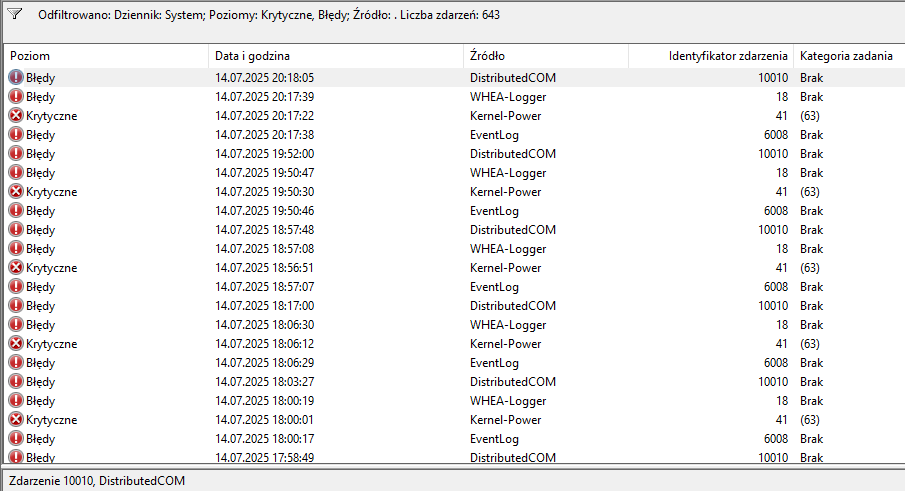Click filter summary text showing 643 events
905x491 pixels.
point(269,15)
